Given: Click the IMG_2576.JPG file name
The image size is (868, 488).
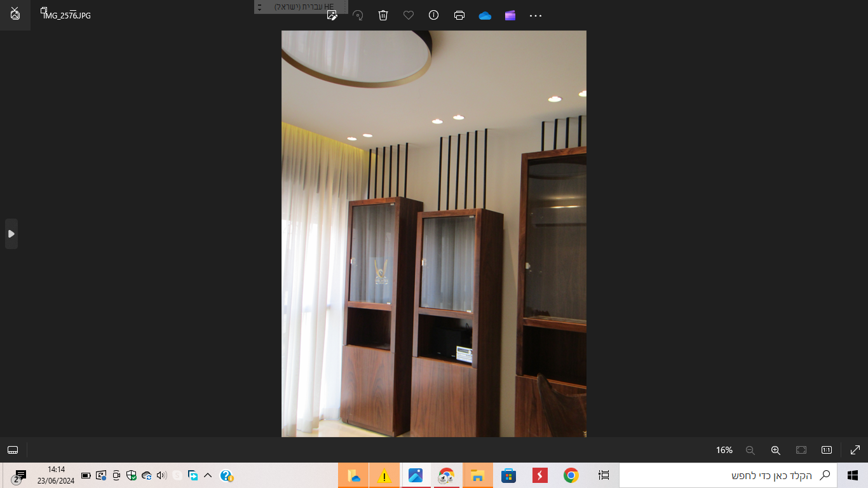Looking at the screenshot, I should click(66, 15).
